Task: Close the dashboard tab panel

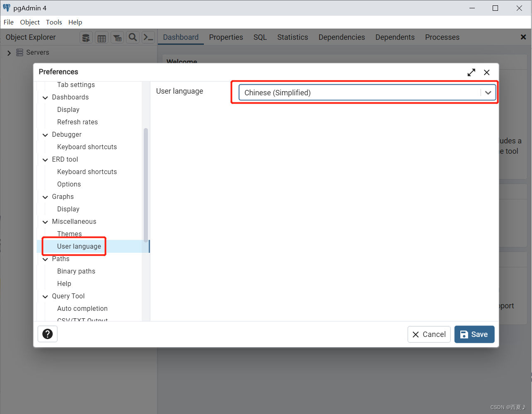Action: tap(523, 37)
